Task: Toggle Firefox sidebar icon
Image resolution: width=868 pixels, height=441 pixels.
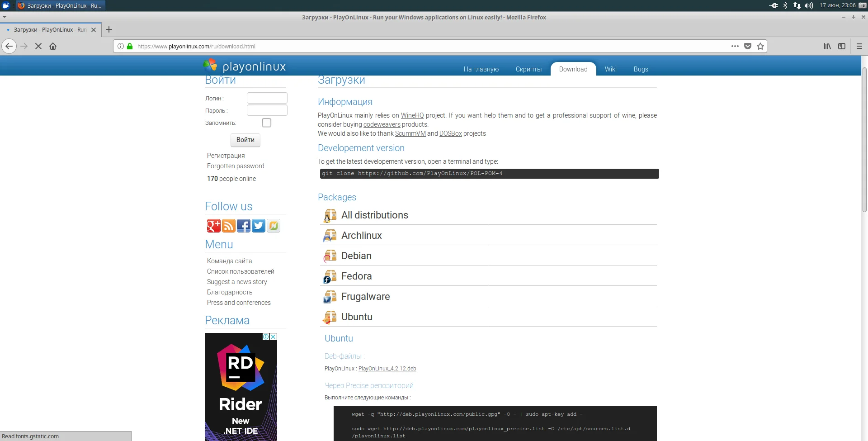Action: coord(842,46)
